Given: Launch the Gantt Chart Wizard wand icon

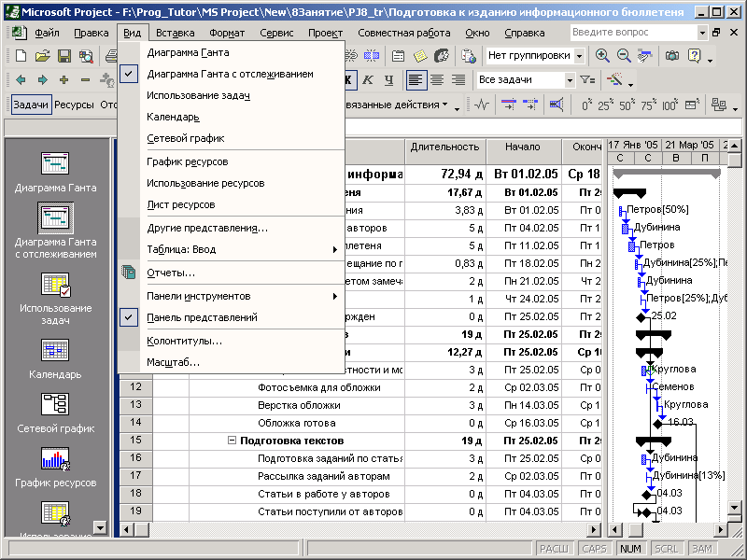Looking at the screenshot, I should coord(614,79).
